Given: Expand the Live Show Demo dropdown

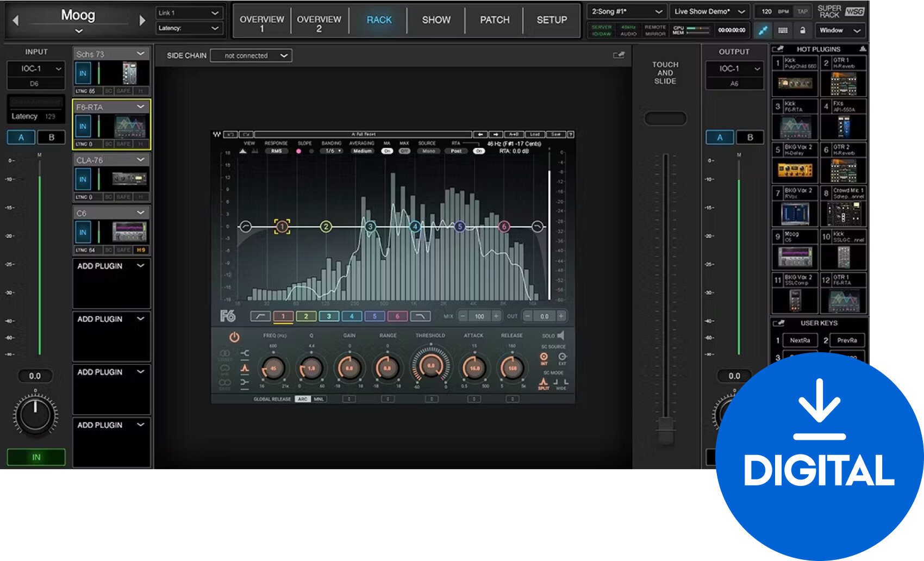Looking at the screenshot, I should (709, 11).
